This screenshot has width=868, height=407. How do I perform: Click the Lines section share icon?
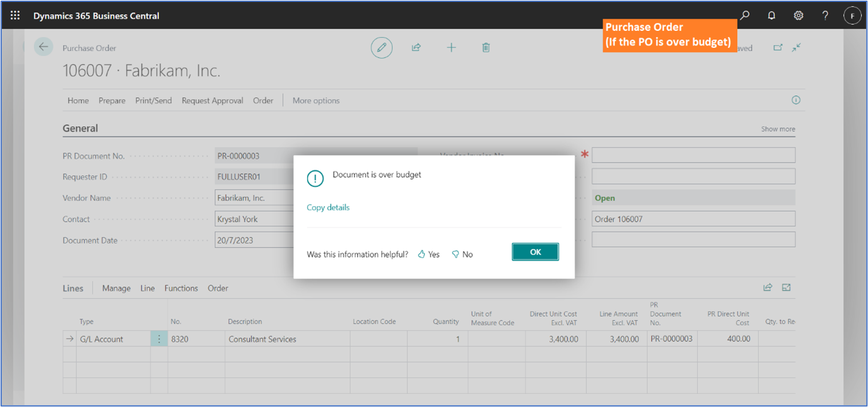tap(768, 288)
